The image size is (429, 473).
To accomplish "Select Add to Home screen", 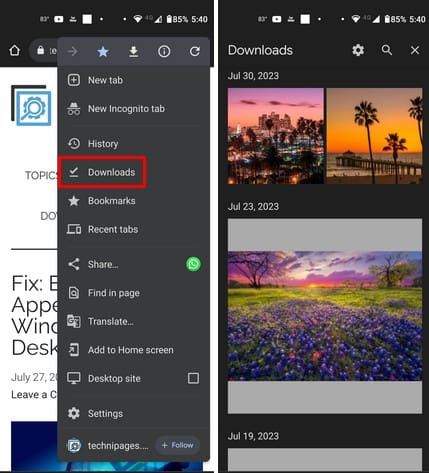I will [x=134, y=350].
